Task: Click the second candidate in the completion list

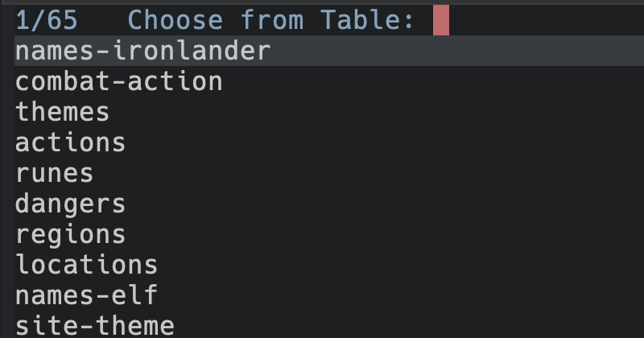Action: click(x=118, y=81)
